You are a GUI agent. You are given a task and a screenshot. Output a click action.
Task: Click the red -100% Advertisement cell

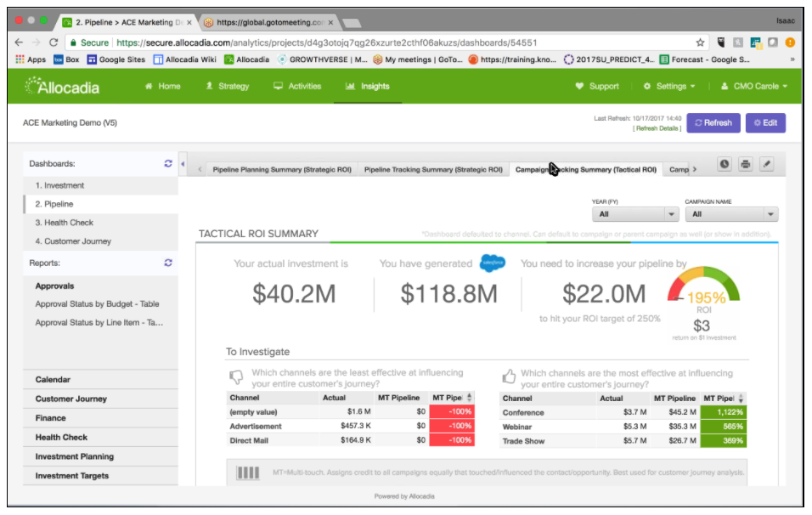click(x=452, y=426)
